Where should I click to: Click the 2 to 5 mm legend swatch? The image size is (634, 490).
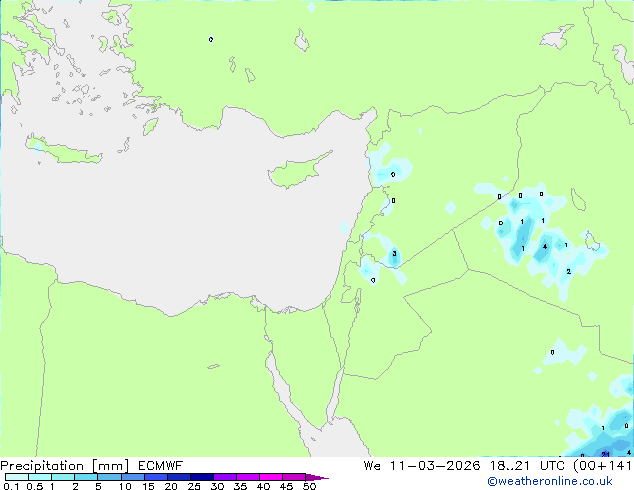pyautogui.click(x=86, y=477)
